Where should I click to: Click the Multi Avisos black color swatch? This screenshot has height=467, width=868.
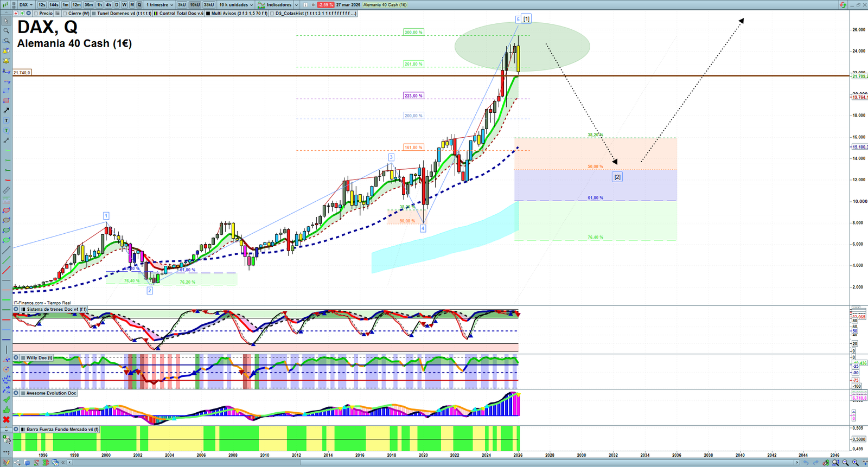(x=208, y=14)
